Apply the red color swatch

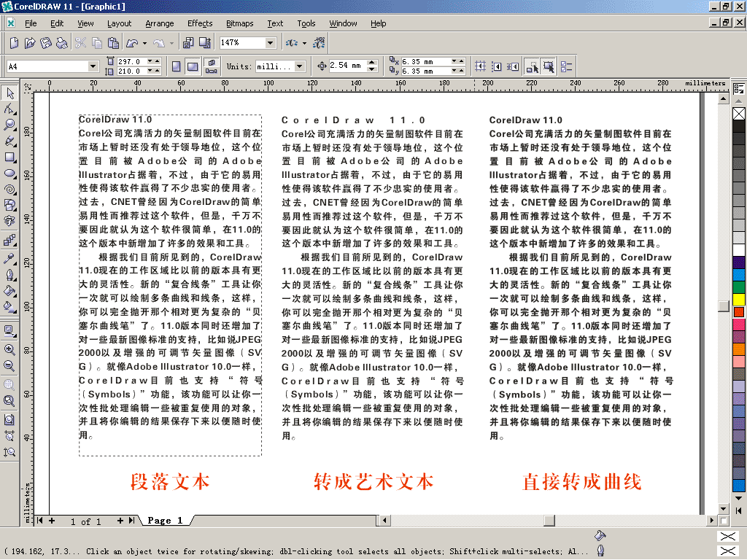click(x=739, y=312)
